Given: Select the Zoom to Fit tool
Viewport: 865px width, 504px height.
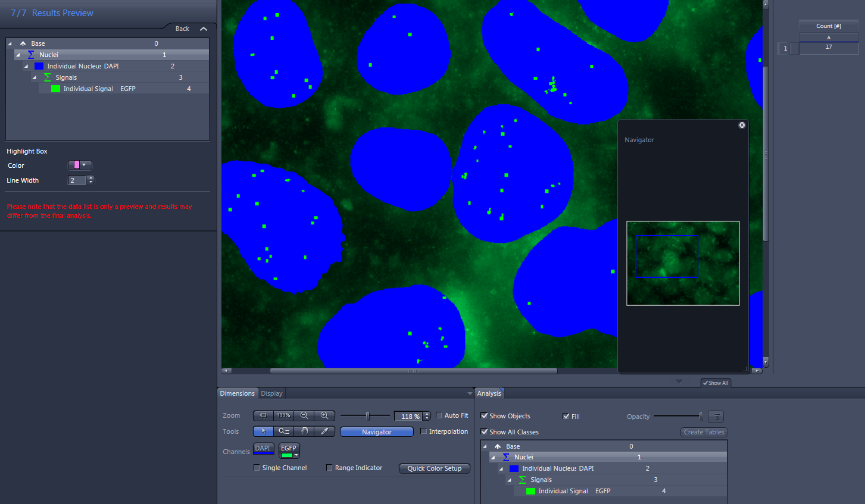Looking at the screenshot, I should tap(263, 415).
